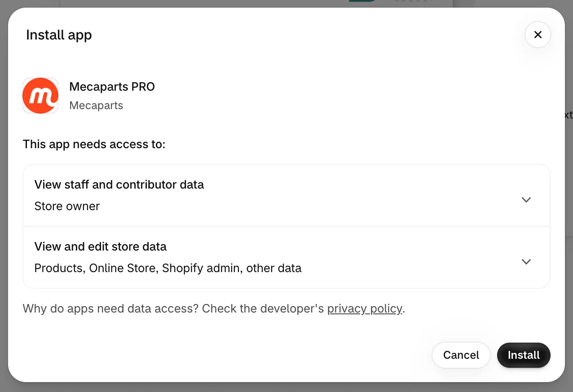Click "View staff and contributor data" heading
573x392 pixels.
[119, 185]
